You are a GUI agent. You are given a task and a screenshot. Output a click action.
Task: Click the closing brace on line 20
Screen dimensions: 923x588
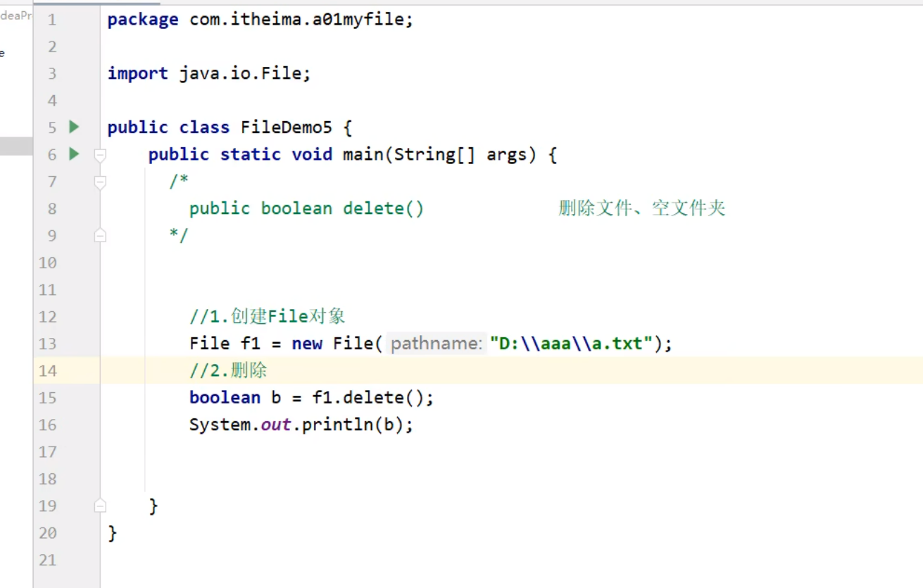[x=112, y=533]
